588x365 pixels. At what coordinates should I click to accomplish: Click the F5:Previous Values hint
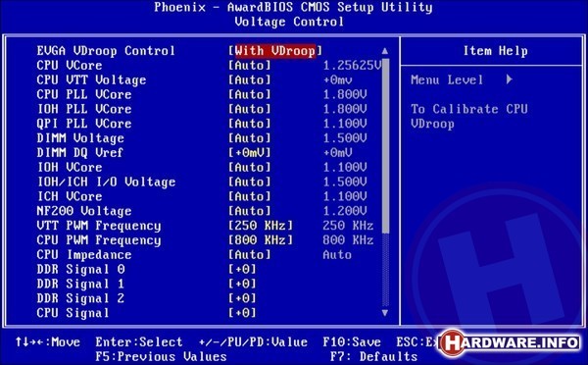click(x=162, y=357)
